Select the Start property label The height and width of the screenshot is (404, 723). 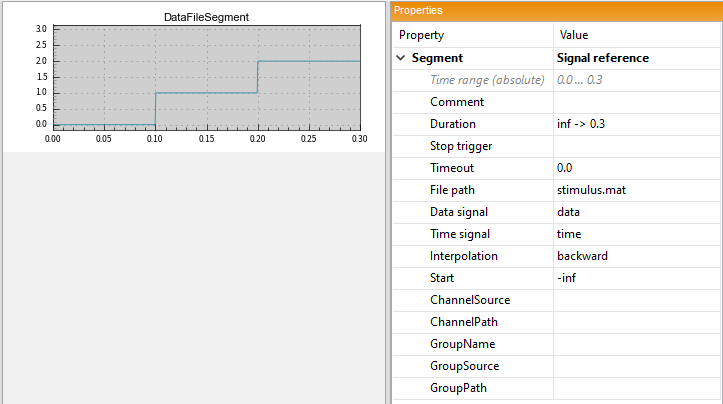[x=442, y=278]
